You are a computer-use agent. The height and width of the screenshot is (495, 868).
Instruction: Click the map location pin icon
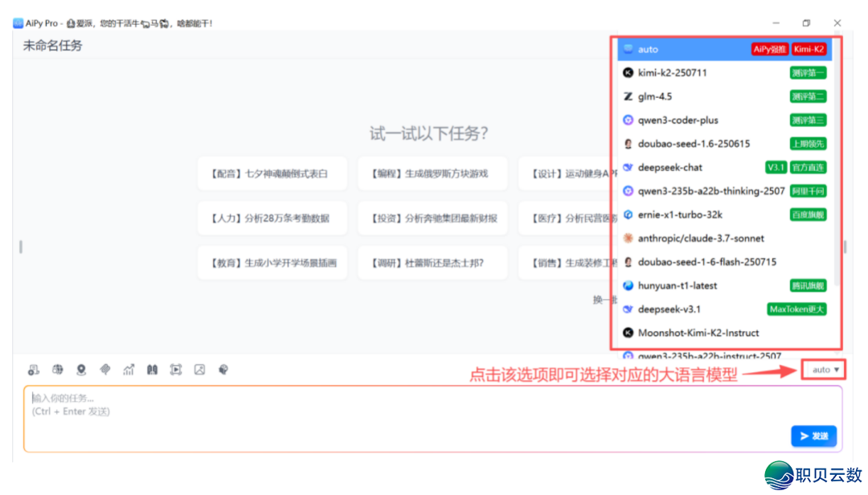(x=81, y=370)
